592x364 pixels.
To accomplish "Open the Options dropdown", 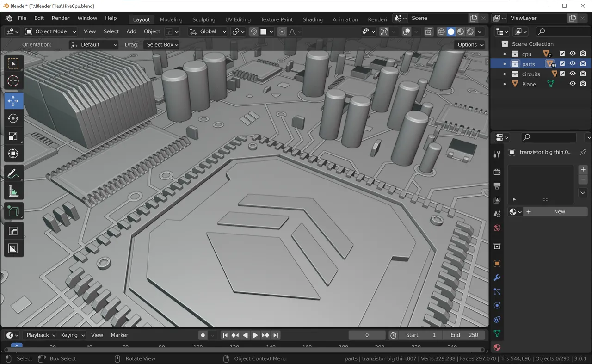I will pyautogui.click(x=470, y=44).
